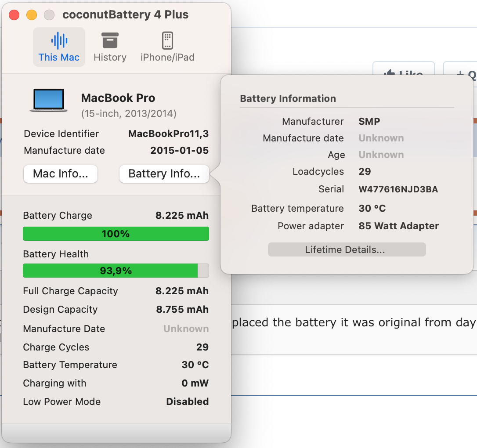The image size is (477, 448).
Task: Click the coconutBattery 4 Plus title
Action: point(126,15)
